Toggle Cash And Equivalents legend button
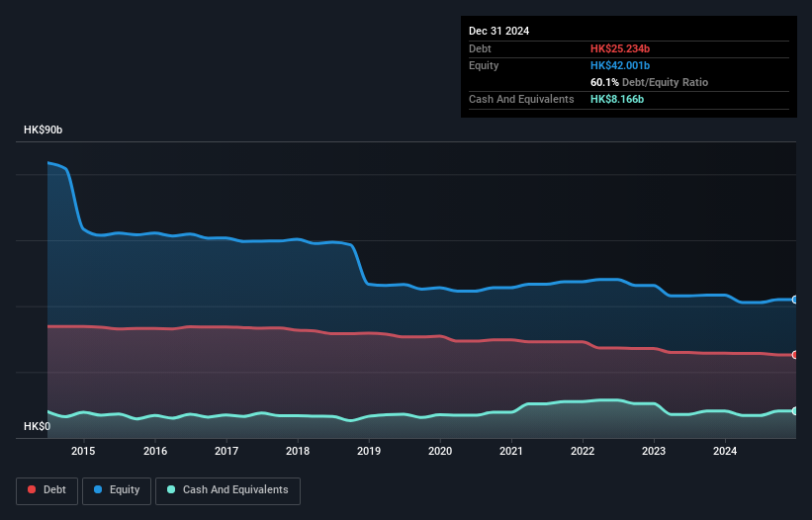This screenshot has width=812, height=520. 227,490
